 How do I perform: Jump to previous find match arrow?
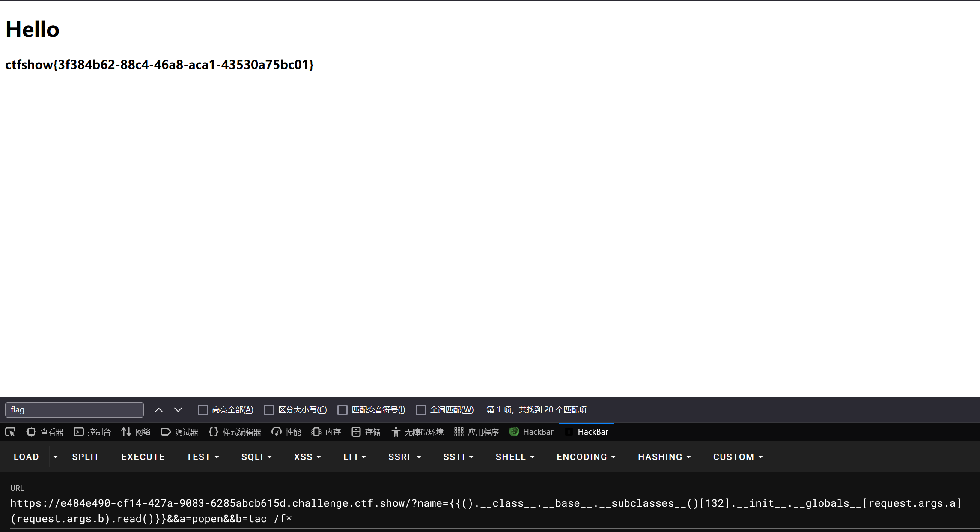159,410
